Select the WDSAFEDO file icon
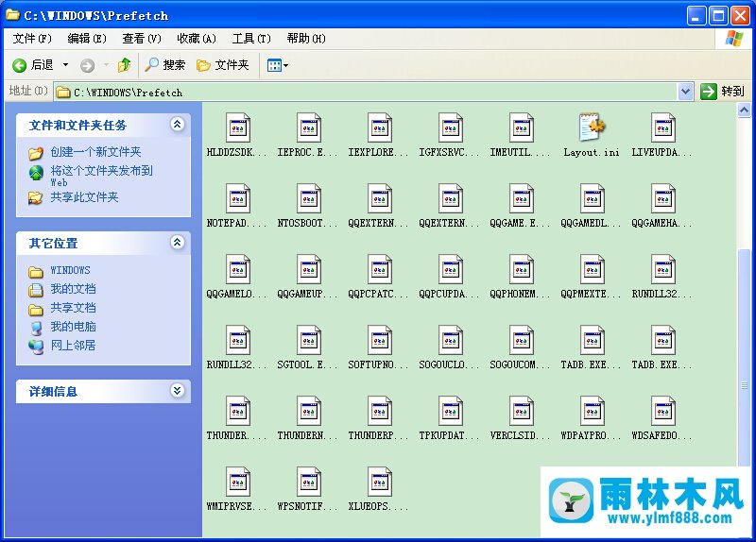Image resolution: width=756 pixels, height=542 pixels. click(663, 411)
